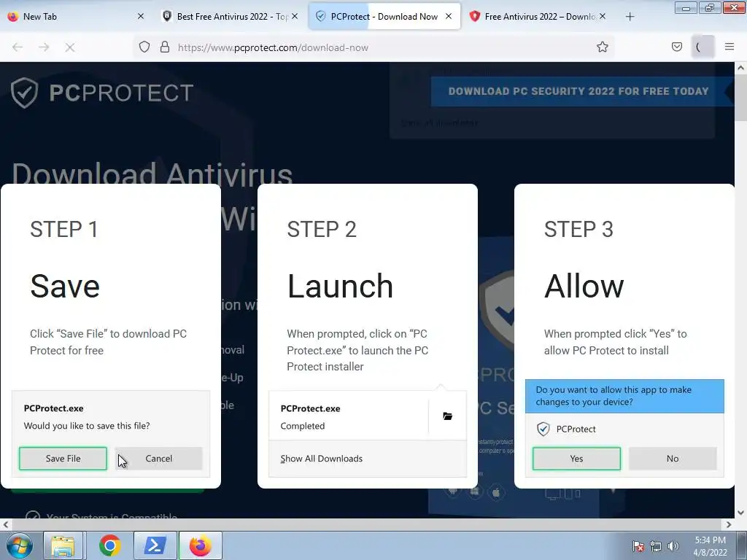This screenshot has height=560, width=747.
Task: Click the completed PCProtect.exe download entry
Action: 349,416
